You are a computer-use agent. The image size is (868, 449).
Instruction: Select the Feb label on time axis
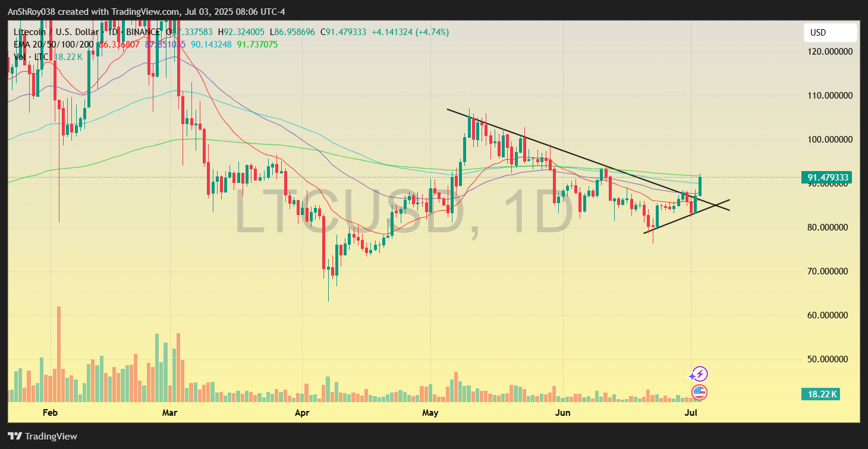(50, 412)
